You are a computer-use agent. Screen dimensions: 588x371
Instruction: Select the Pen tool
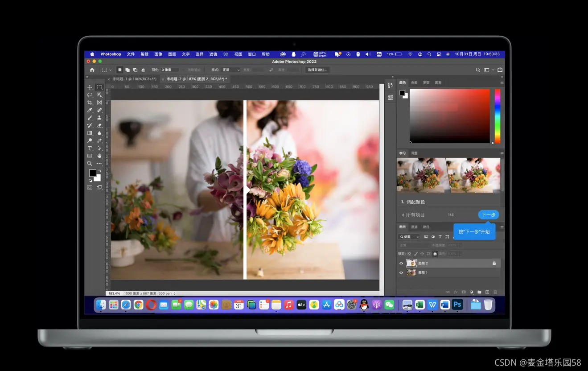point(99,140)
